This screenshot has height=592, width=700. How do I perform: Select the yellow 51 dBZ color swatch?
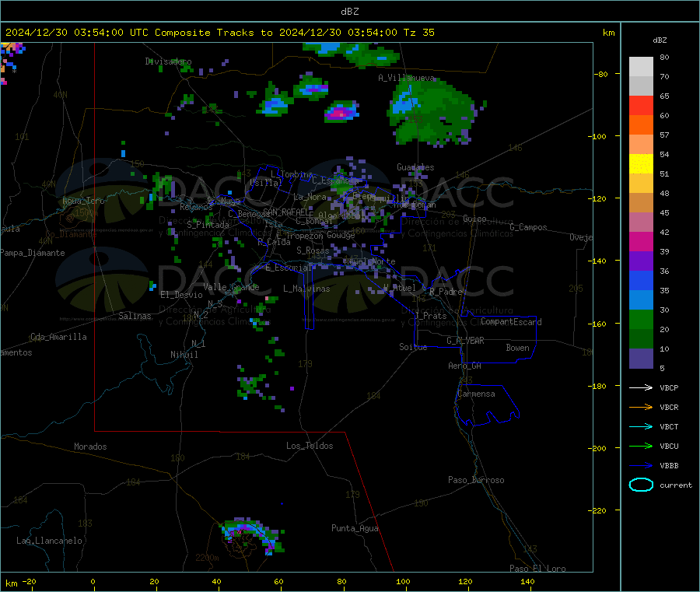(641, 164)
